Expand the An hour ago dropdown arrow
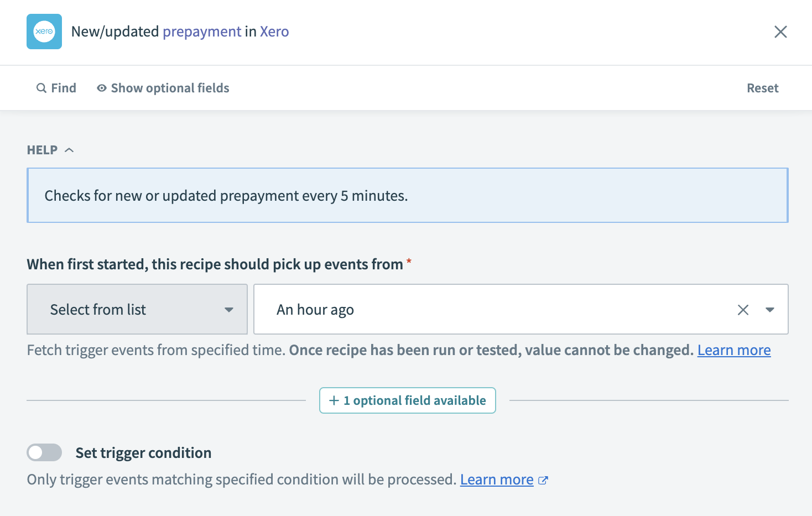The height and width of the screenshot is (516, 812). (770, 310)
